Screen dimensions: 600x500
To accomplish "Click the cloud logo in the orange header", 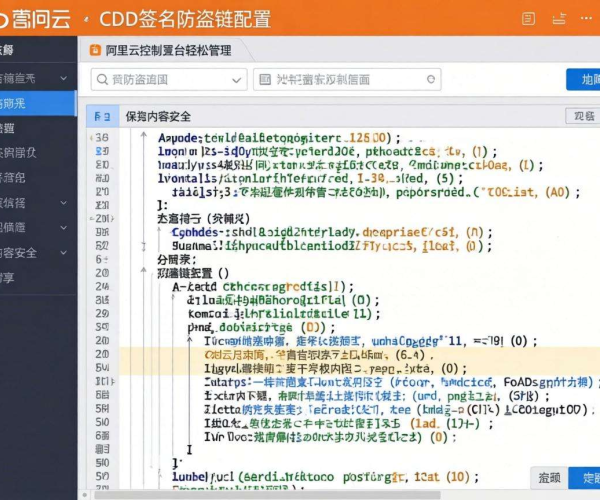I will point(3,20).
